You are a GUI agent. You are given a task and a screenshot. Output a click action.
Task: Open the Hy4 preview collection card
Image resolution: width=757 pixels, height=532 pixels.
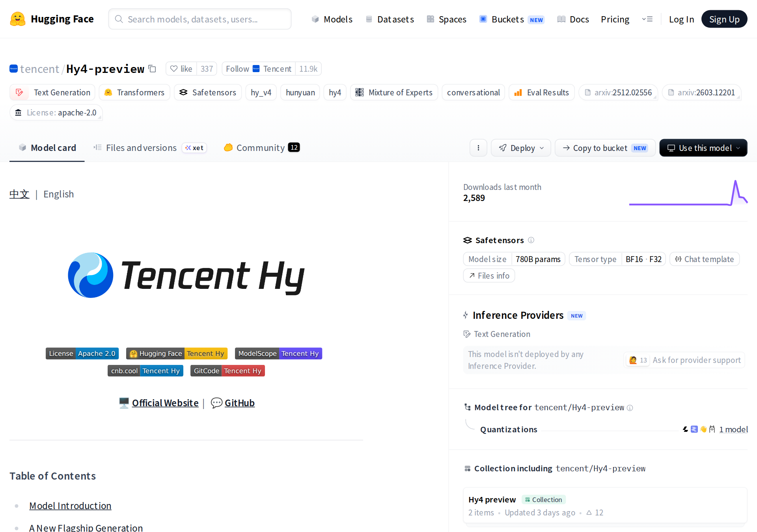[x=605, y=506]
